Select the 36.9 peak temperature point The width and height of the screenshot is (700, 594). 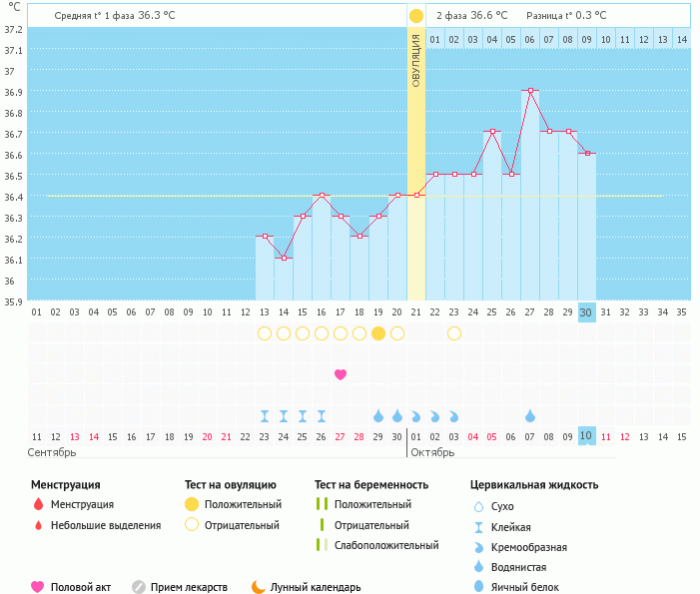530,91
